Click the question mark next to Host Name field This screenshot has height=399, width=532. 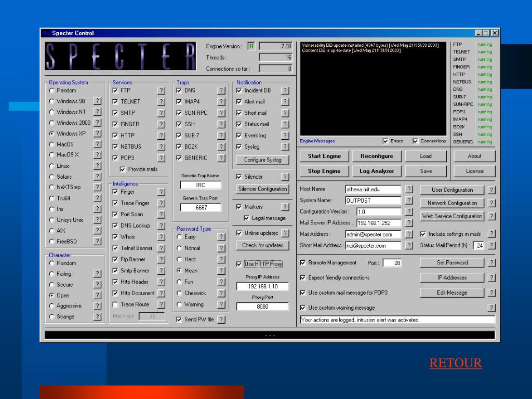(409, 189)
